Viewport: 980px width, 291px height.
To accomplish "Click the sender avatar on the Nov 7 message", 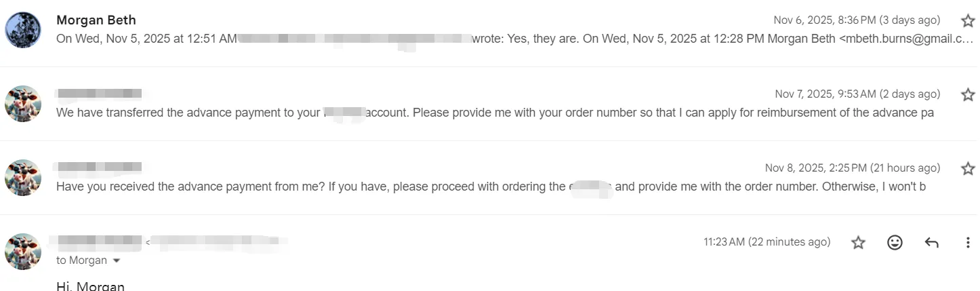I will pos(23,104).
